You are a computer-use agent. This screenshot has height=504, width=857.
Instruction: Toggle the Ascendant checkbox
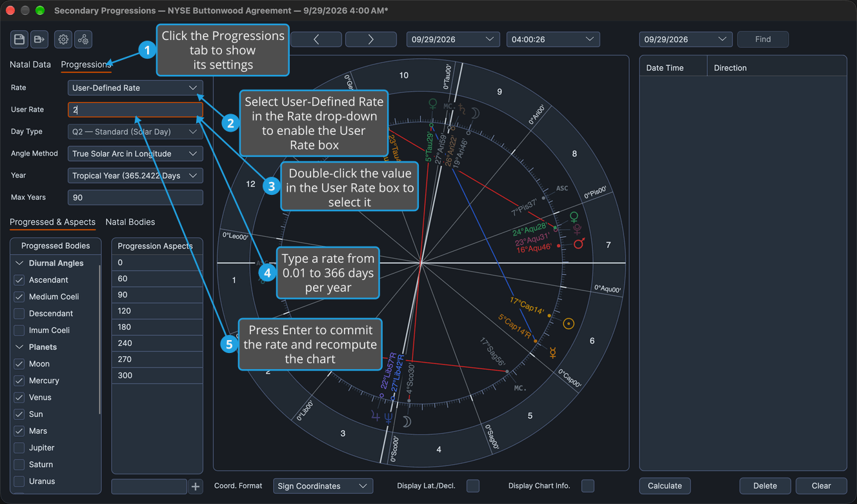click(x=19, y=280)
